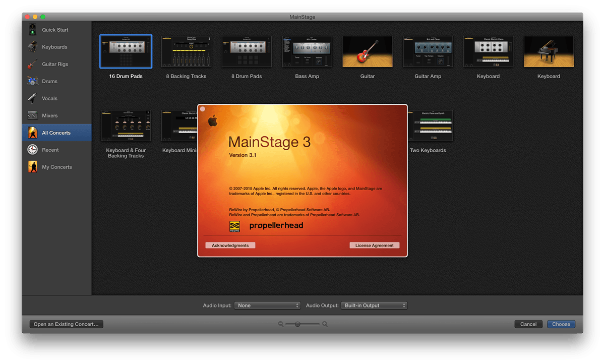This screenshot has width=605, height=364.
Task: Open the Quick Start traffic light category
Action: (56, 30)
